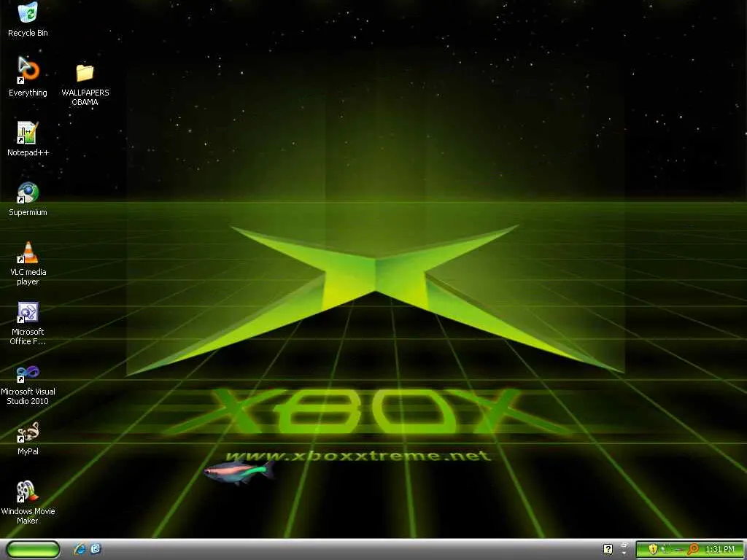The image size is (747, 560).
Task: Click the swimming fish desktop pet
Action: [x=239, y=472]
